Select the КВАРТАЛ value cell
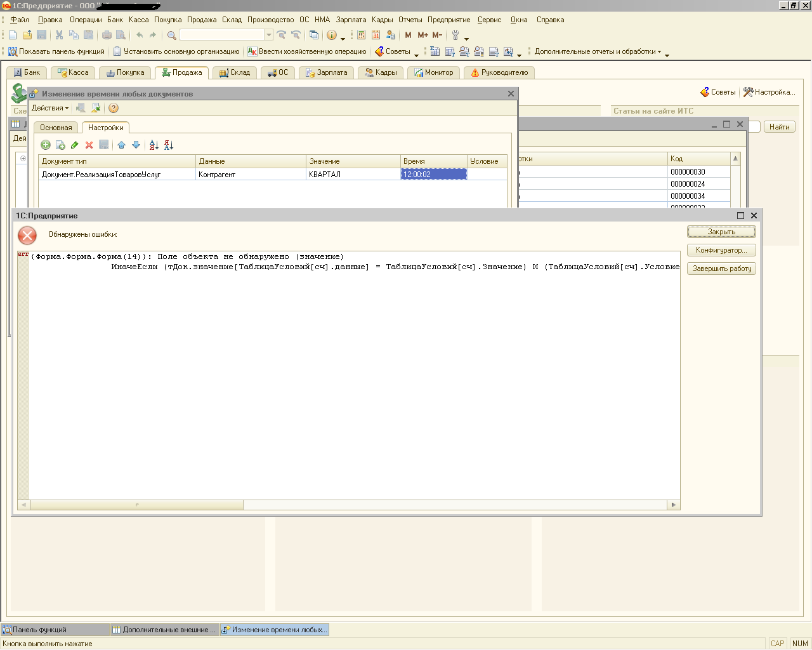 353,175
